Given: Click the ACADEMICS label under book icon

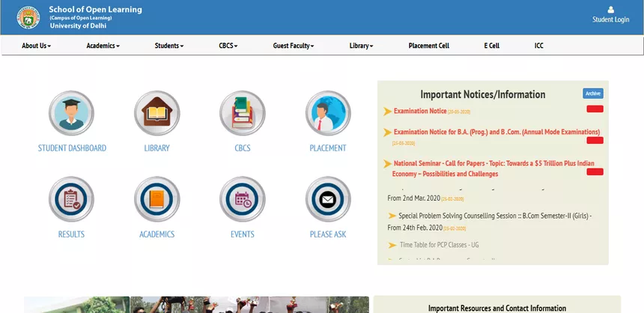Looking at the screenshot, I should (157, 234).
